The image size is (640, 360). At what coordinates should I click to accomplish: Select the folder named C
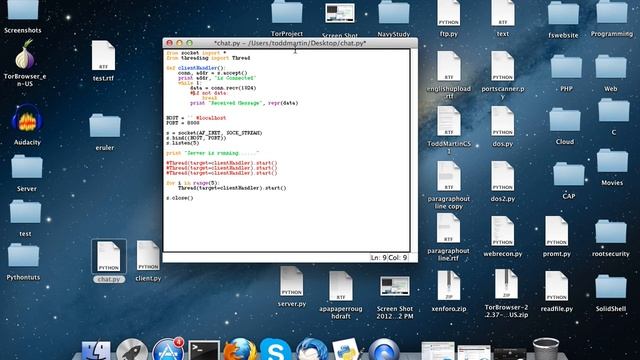point(614,111)
